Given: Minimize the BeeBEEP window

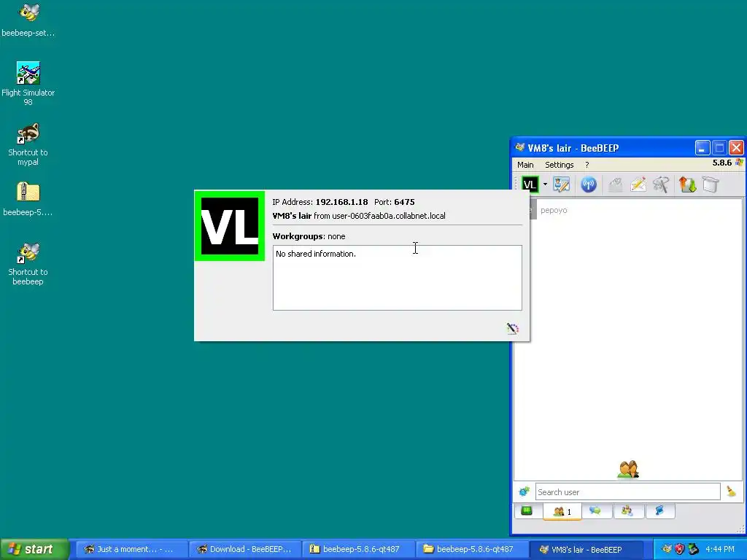Looking at the screenshot, I should [x=702, y=148].
